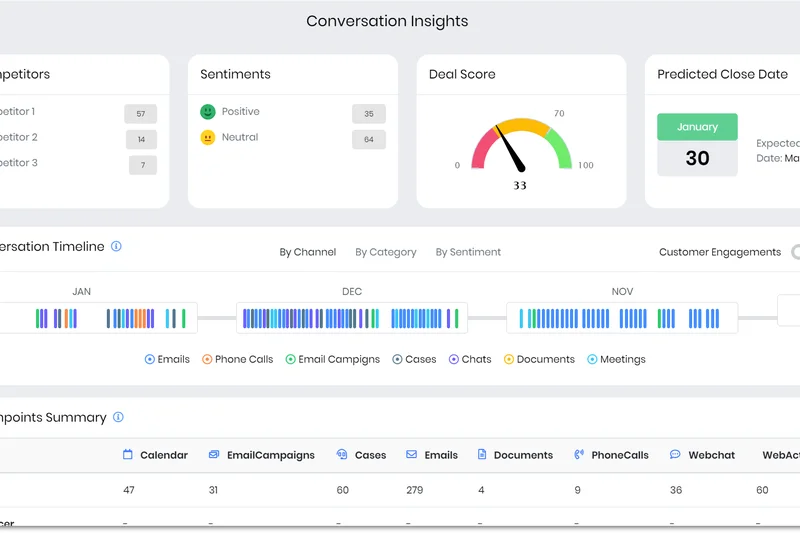Open the Touchpoints Summary info icon
The height and width of the screenshot is (533, 800).
(x=118, y=417)
